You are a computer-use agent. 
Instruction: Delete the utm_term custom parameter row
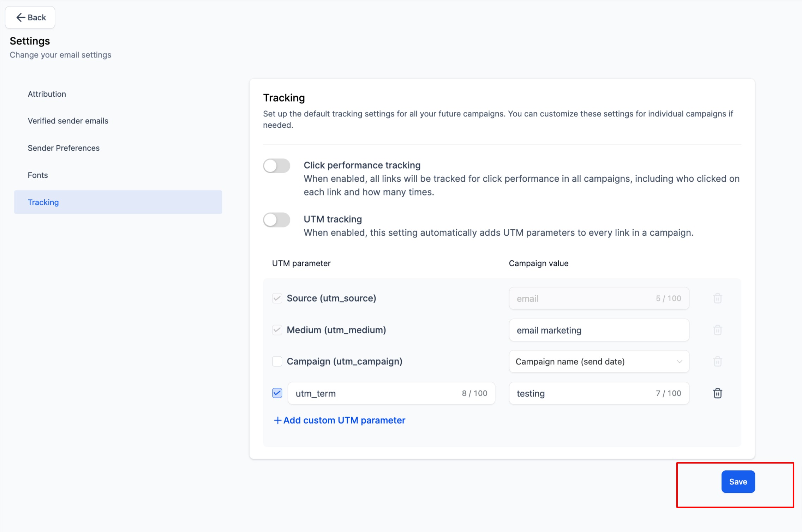[717, 393]
